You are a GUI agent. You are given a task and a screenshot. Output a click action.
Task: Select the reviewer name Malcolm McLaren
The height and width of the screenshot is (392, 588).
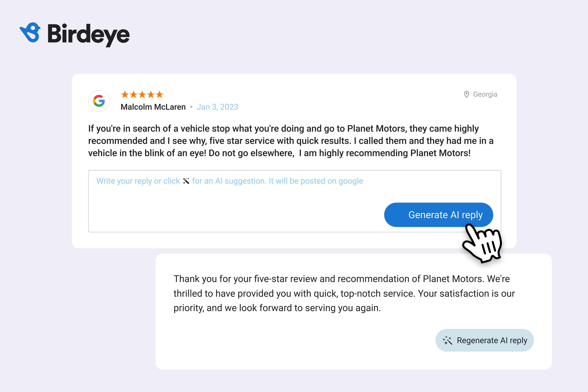coord(153,107)
